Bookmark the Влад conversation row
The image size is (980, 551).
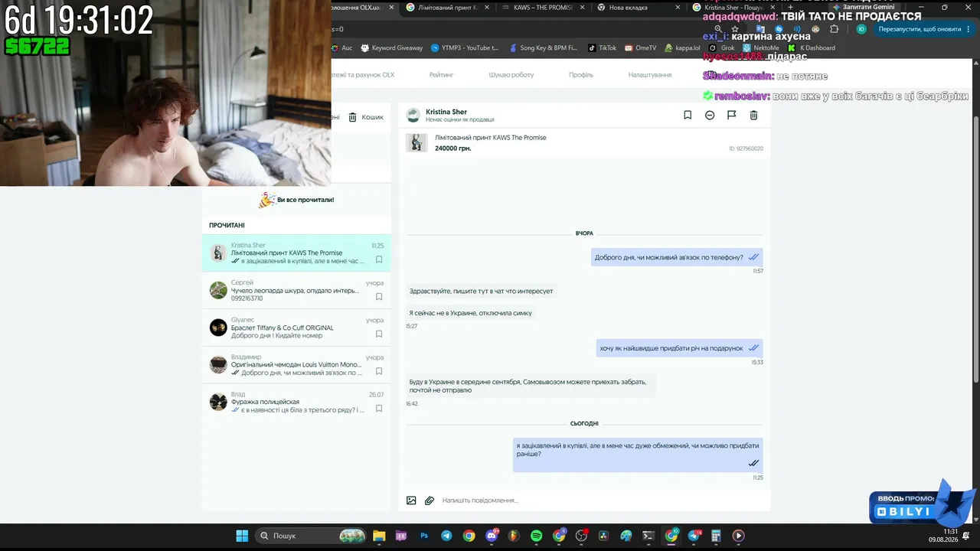[x=379, y=409]
